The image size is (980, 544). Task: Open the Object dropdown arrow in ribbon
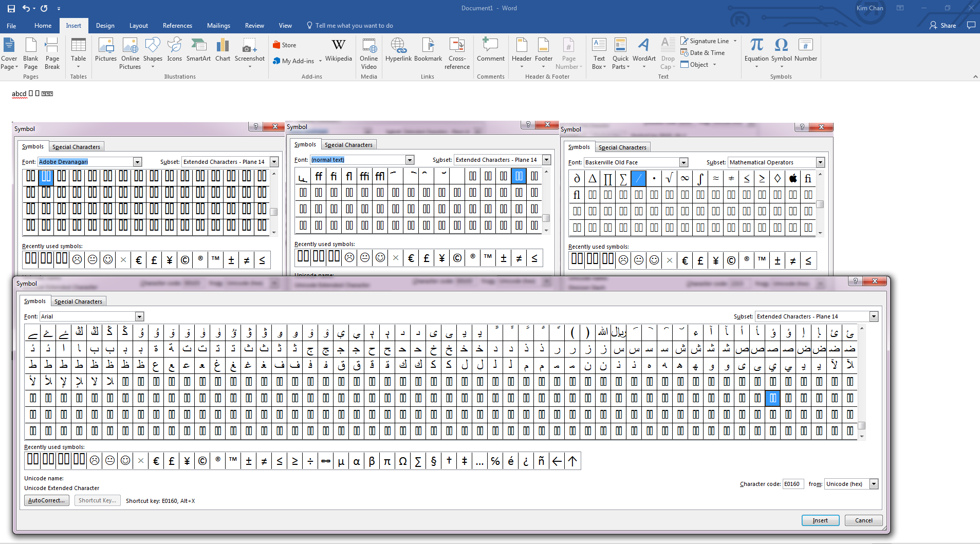point(714,65)
